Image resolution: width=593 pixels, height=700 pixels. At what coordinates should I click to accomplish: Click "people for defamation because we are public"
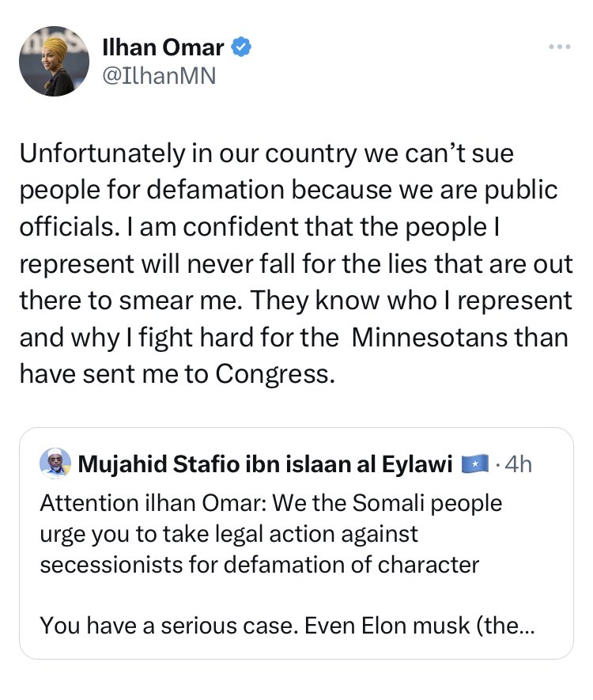click(289, 190)
